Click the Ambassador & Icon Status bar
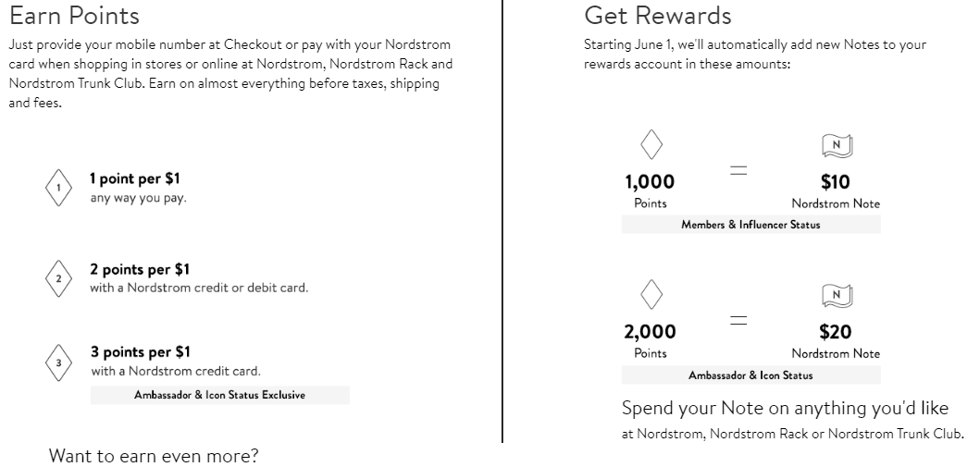 click(x=751, y=375)
